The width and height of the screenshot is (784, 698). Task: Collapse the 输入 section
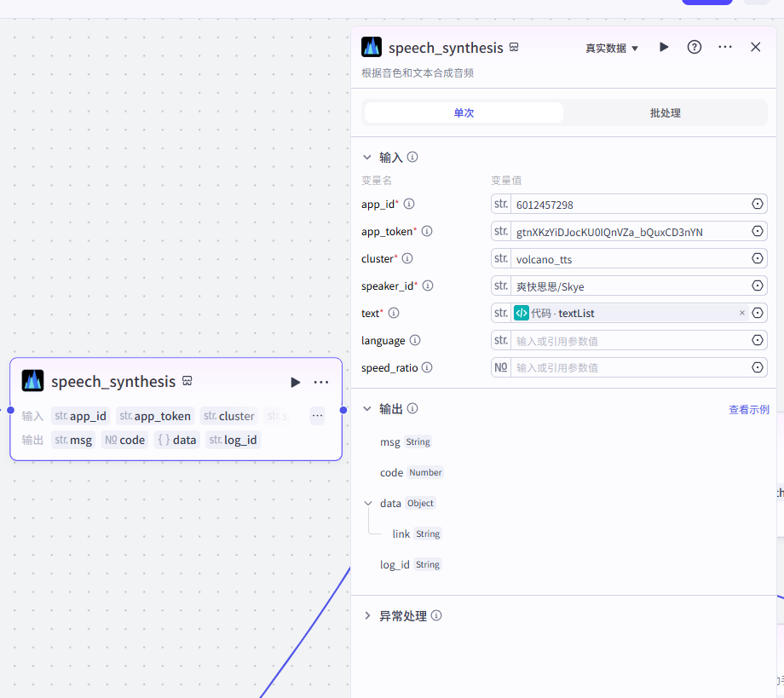pos(367,157)
